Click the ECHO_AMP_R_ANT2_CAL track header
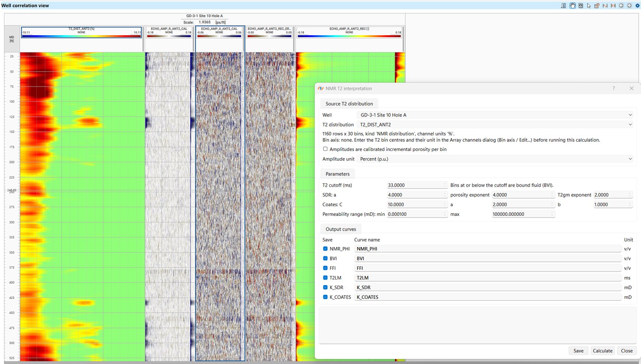641x364 pixels. (169, 32)
